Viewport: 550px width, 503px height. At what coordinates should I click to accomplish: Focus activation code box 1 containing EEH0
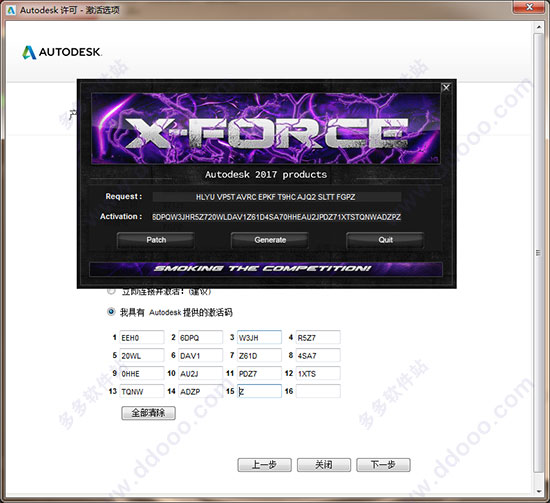tap(142, 337)
